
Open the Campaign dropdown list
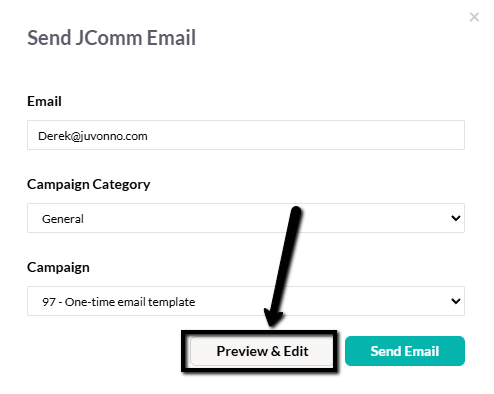coord(246,301)
